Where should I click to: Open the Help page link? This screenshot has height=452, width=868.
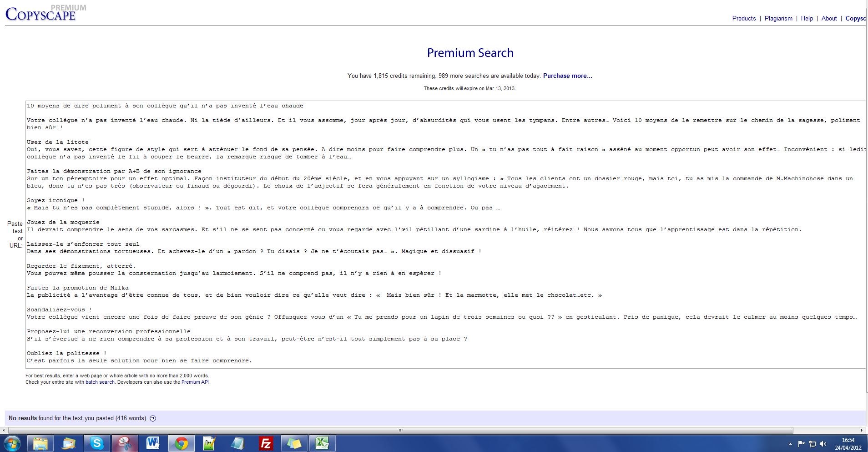(x=807, y=19)
